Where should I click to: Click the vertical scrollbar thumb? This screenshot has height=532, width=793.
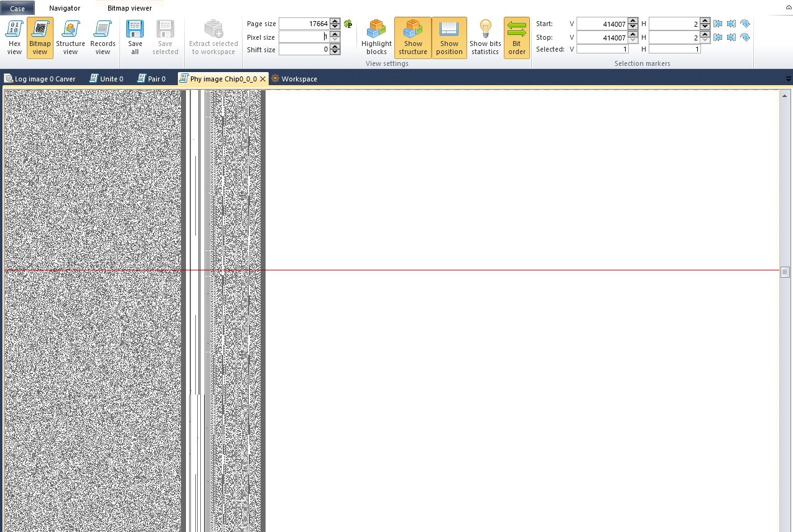click(x=785, y=272)
